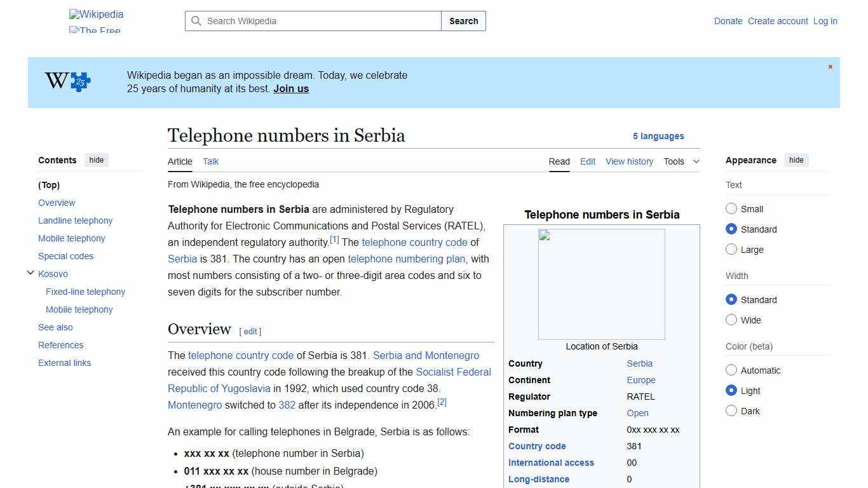Open the Edit tab of the article
This screenshot has width=868, height=488.
(x=587, y=161)
